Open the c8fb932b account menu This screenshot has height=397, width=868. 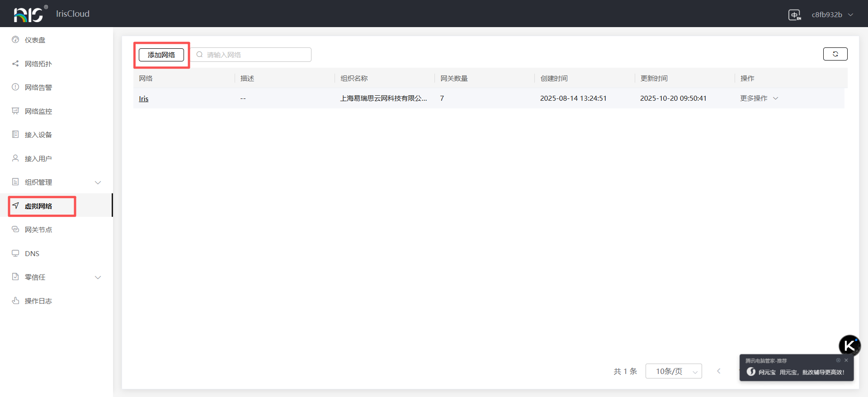(x=832, y=15)
